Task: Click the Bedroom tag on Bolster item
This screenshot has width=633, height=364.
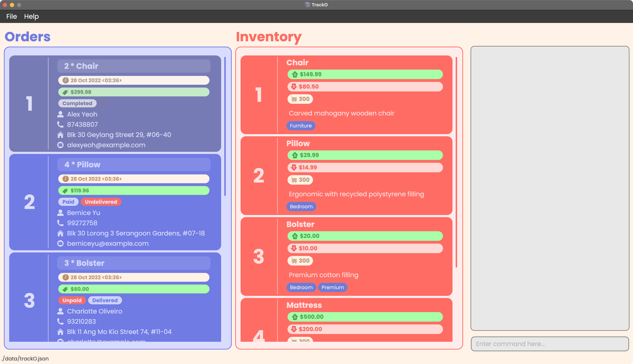Action: 301,288
